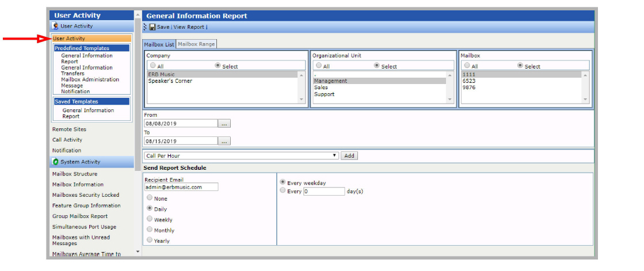Viewport: 644px width, 271px height.
Task: Open the saved General Information Report template
Action: coord(88,113)
